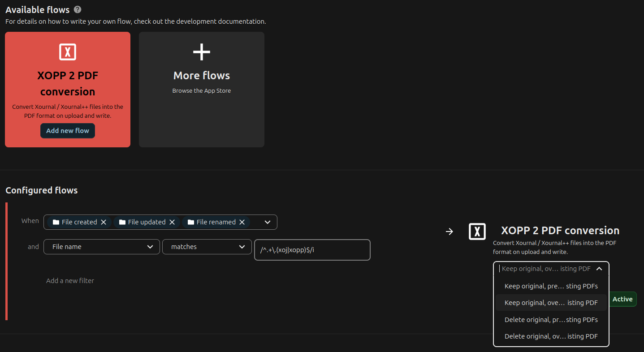Click the Active status button
Viewport: 644px width, 352px height.
click(622, 299)
